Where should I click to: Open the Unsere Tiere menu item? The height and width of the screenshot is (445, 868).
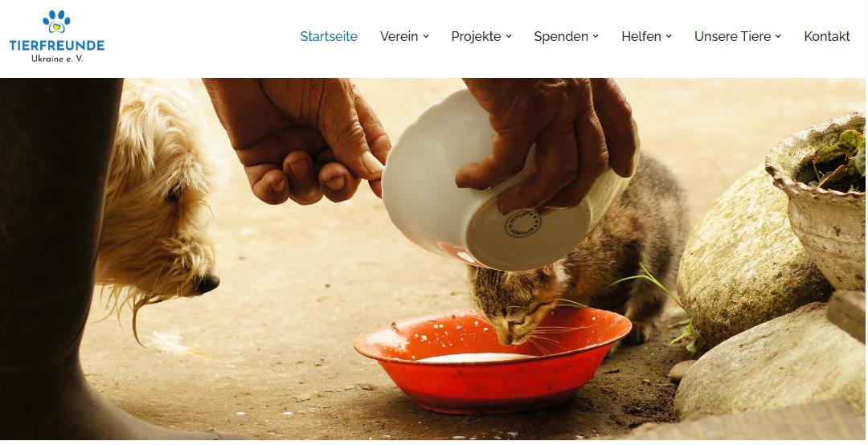pyautogui.click(x=732, y=36)
